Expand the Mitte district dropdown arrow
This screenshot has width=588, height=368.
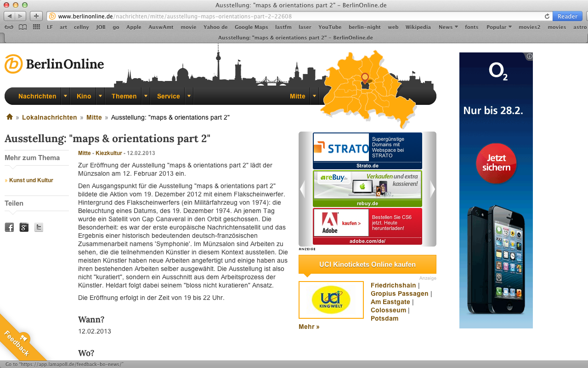click(x=314, y=96)
